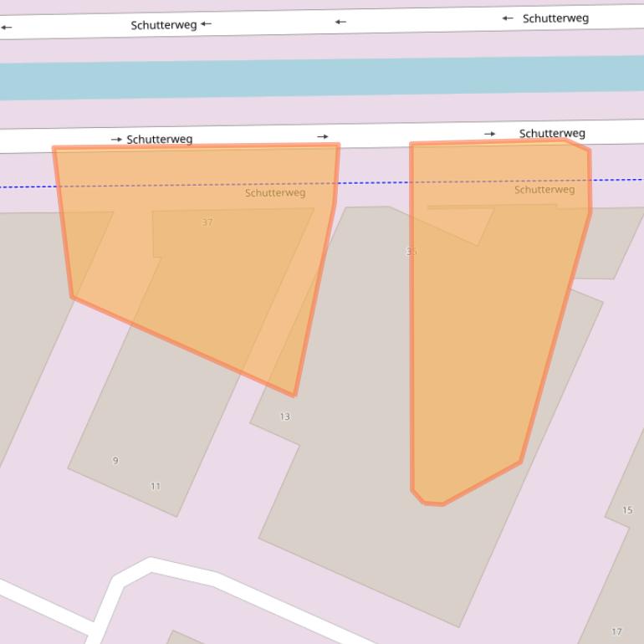The image size is (644, 644).
Task: Click house number 37 label
Action: click(x=207, y=222)
